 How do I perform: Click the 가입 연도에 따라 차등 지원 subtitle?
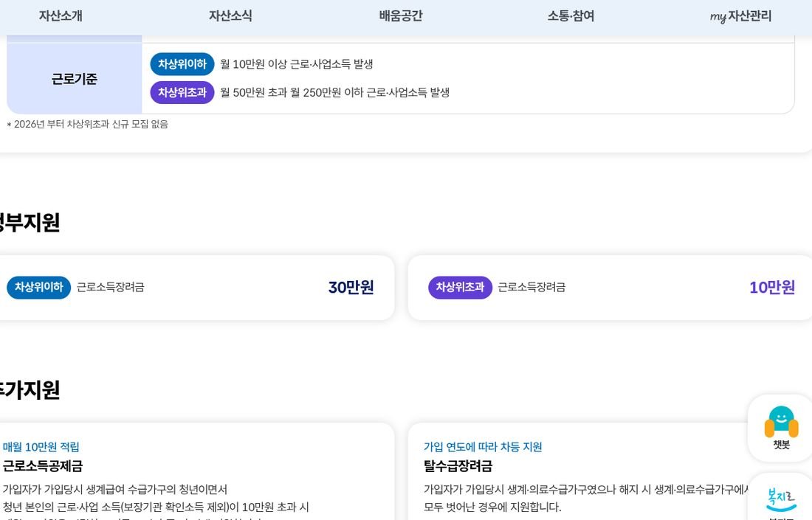[x=483, y=447]
